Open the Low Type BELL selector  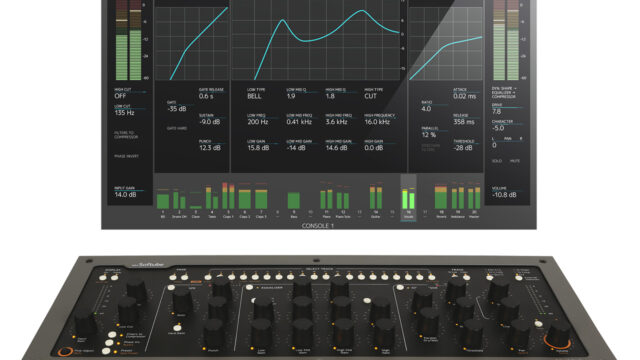(x=254, y=96)
